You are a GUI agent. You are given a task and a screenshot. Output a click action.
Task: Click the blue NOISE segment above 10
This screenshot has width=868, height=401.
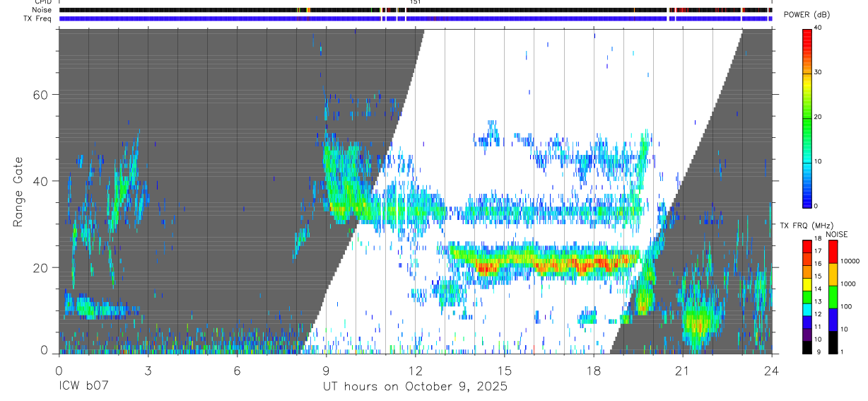(833, 319)
